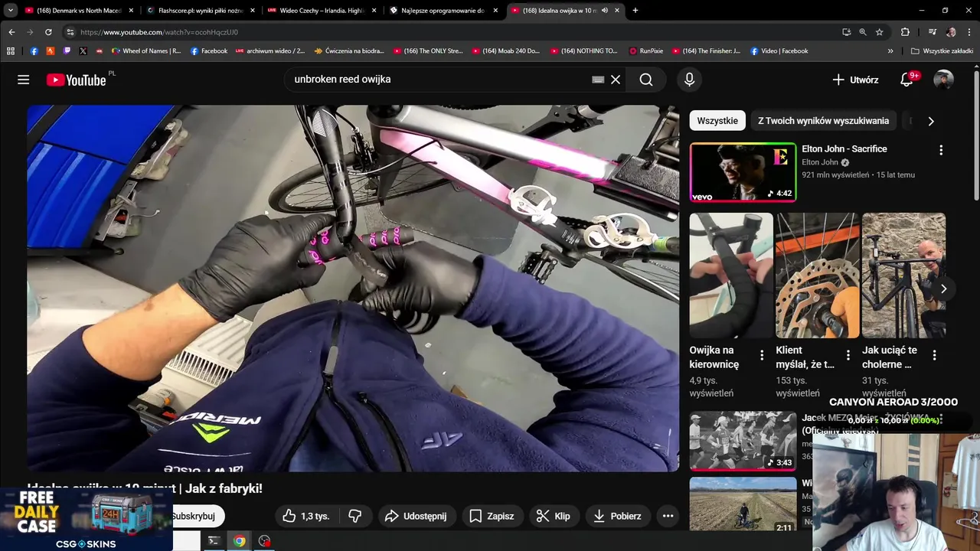Switch to the Flashscore.pl tab
980x551 pixels.
[199, 11]
